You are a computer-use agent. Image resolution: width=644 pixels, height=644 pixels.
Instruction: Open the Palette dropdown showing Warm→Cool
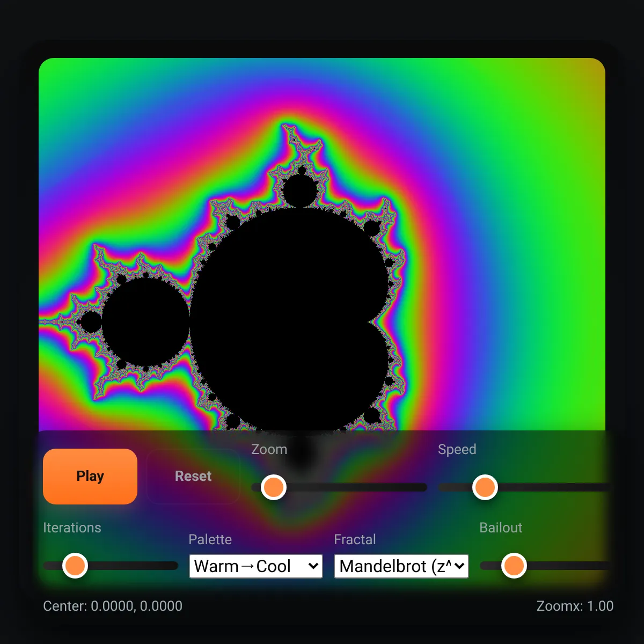tap(256, 566)
